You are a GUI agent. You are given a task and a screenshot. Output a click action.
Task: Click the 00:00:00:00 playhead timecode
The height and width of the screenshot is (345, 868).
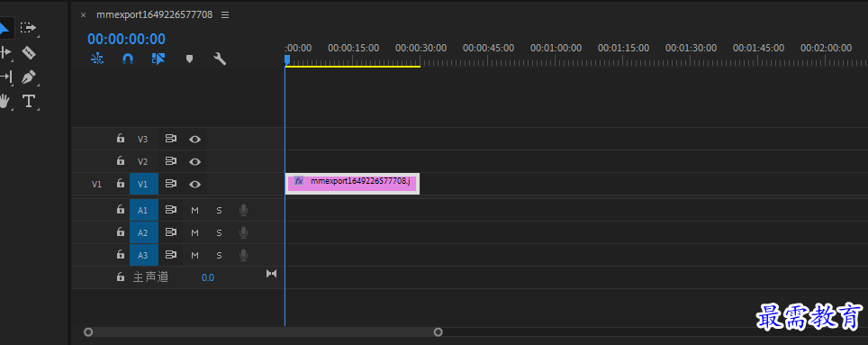[126, 39]
